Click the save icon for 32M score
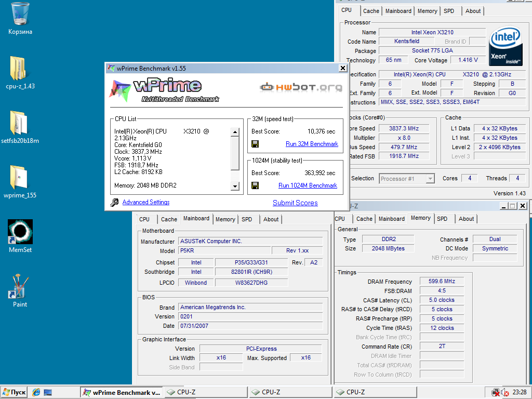 coord(255,144)
